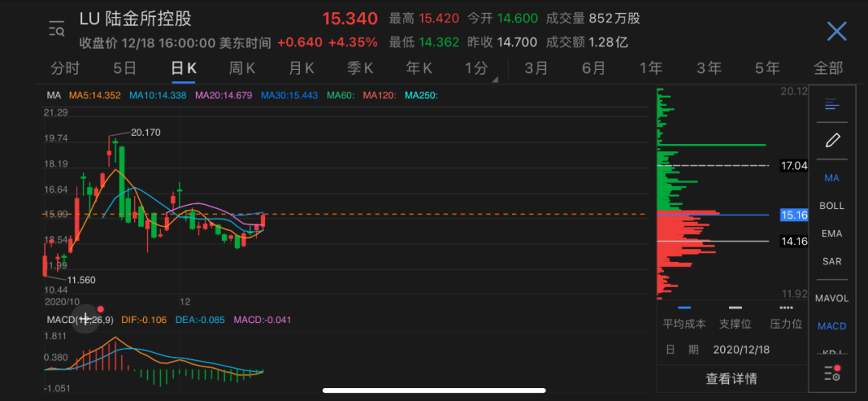Screen dimensions: 868x401
Task: Tap the 17.04 pressure level label
Action: pos(794,165)
